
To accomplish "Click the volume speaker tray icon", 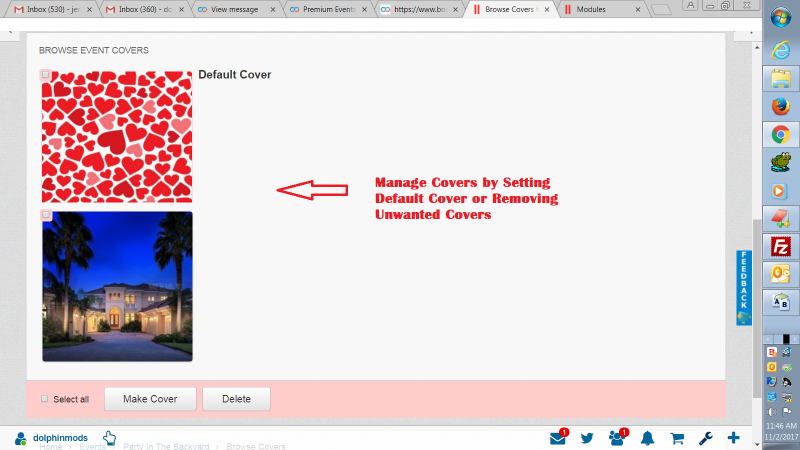I will click(x=772, y=411).
